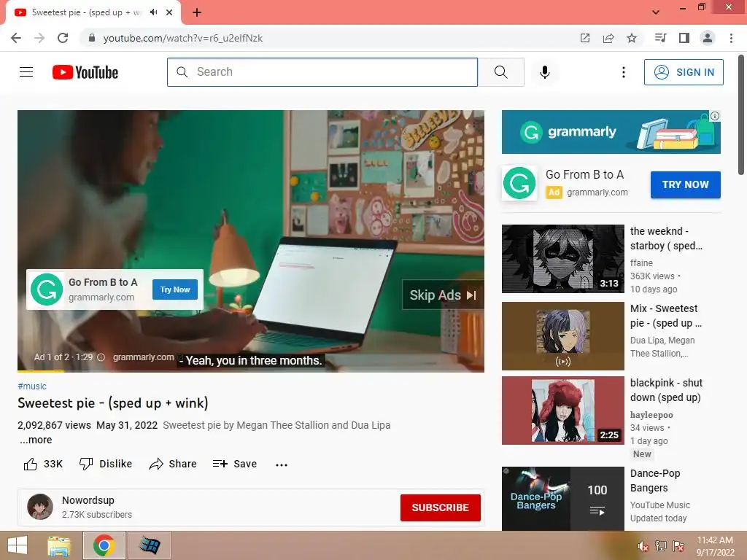Click TRY NOW in sidebar Grammarly ad

(685, 184)
